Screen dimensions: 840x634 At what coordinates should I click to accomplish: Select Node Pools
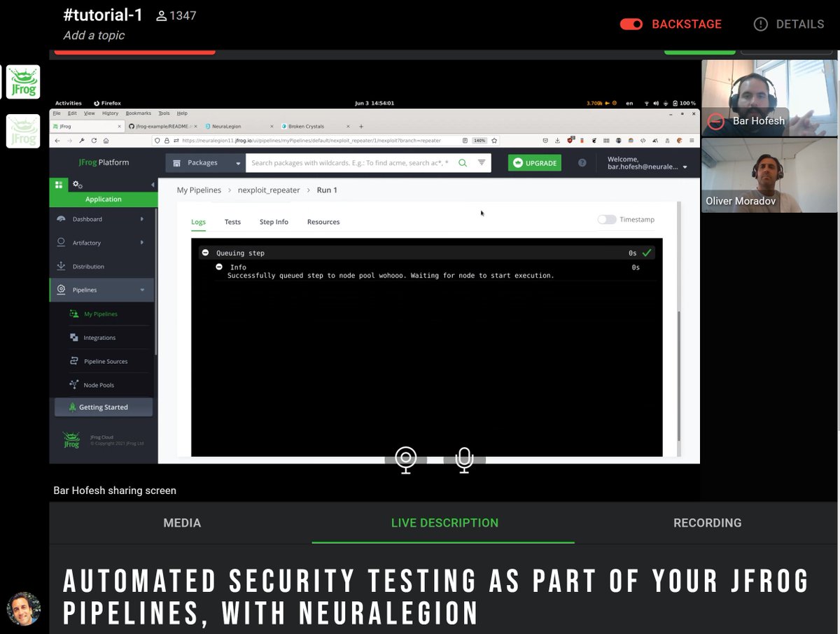tap(98, 386)
